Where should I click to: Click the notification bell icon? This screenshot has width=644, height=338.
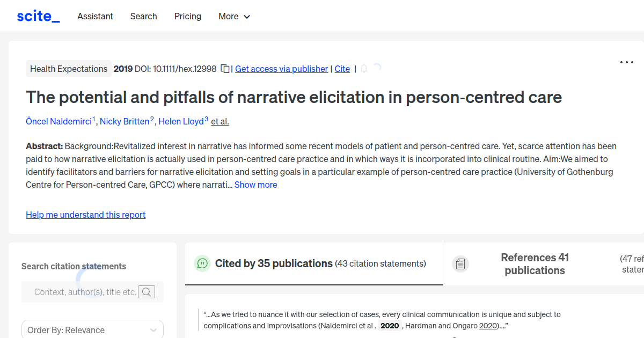click(364, 69)
